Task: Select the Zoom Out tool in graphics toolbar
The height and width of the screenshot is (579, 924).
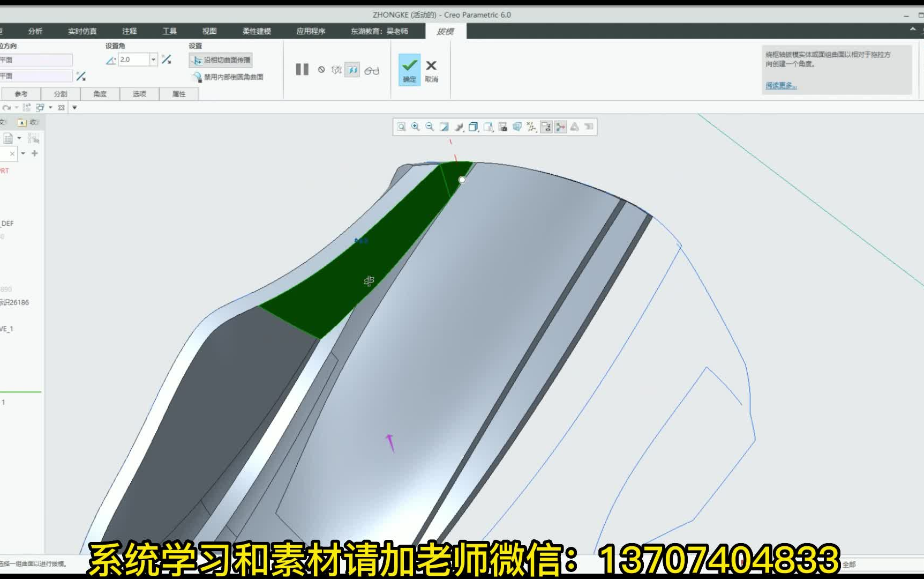Action: [429, 127]
